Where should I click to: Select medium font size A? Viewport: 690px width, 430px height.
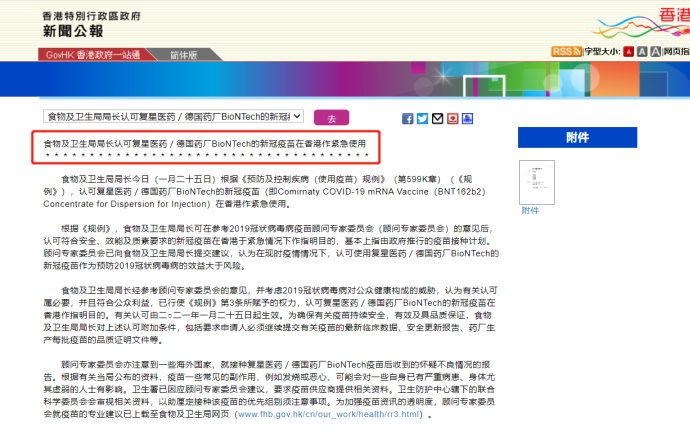tap(642, 52)
